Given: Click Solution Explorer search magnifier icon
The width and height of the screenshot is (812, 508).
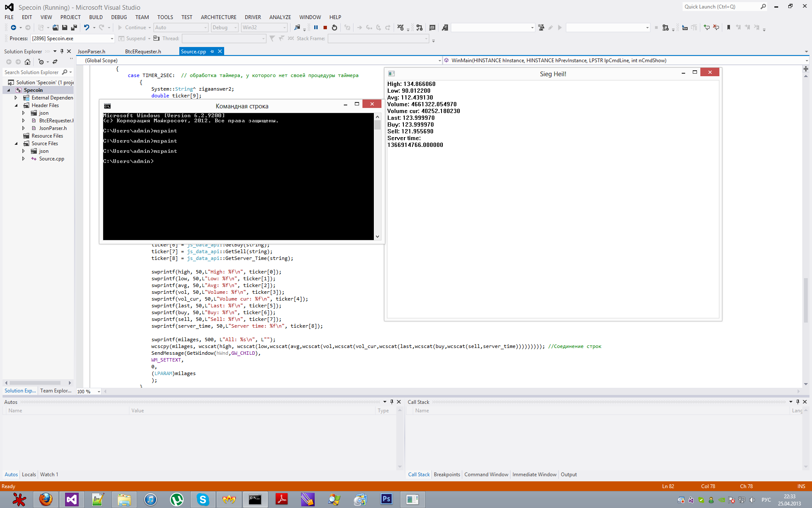Looking at the screenshot, I should coord(65,72).
